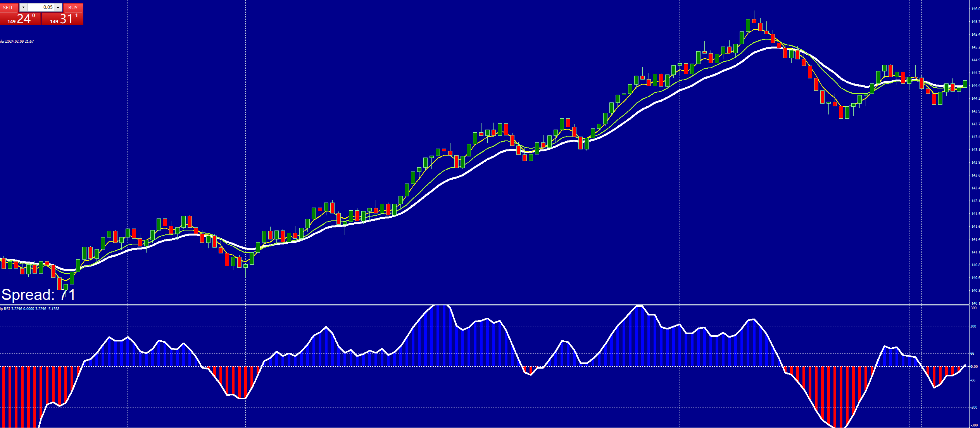Decrease lot volume with the down arrow
980x428 pixels.
tap(23, 7)
